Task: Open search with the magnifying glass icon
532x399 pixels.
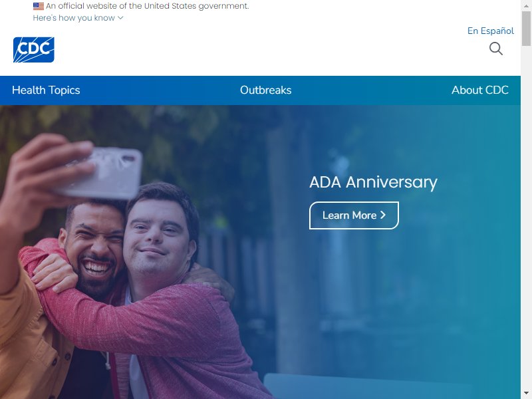Action: 495,49
